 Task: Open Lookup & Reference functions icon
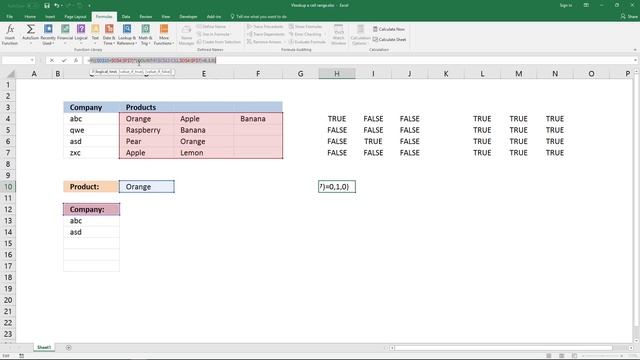click(127, 35)
